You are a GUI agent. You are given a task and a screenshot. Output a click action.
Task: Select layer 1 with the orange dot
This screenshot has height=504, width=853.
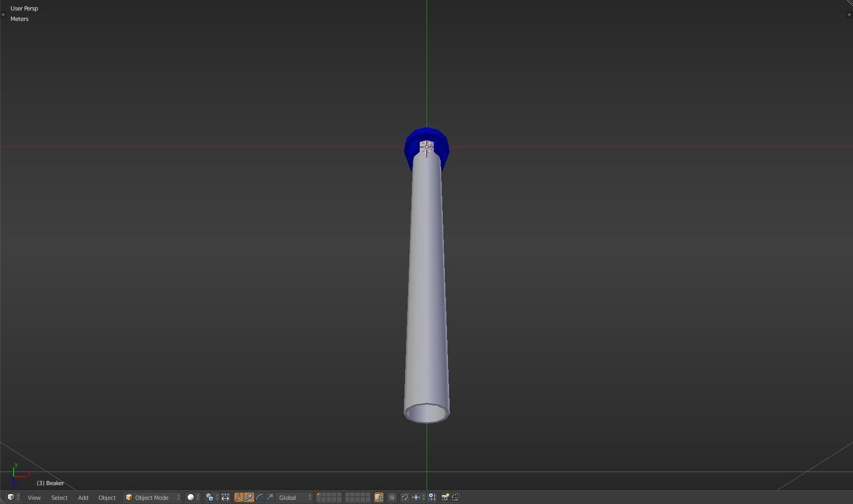[319, 495]
